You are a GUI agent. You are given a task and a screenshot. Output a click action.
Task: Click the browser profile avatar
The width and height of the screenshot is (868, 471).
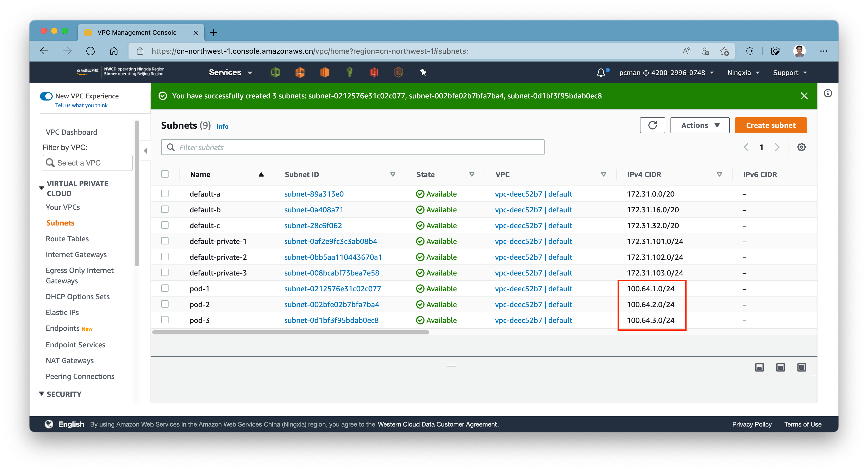point(799,51)
